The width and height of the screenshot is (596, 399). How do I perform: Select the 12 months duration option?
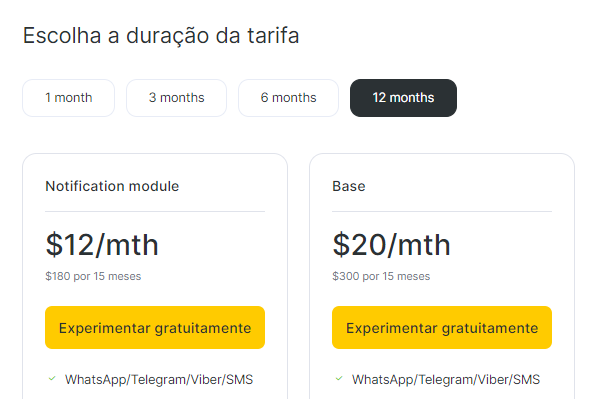coord(403,98)
